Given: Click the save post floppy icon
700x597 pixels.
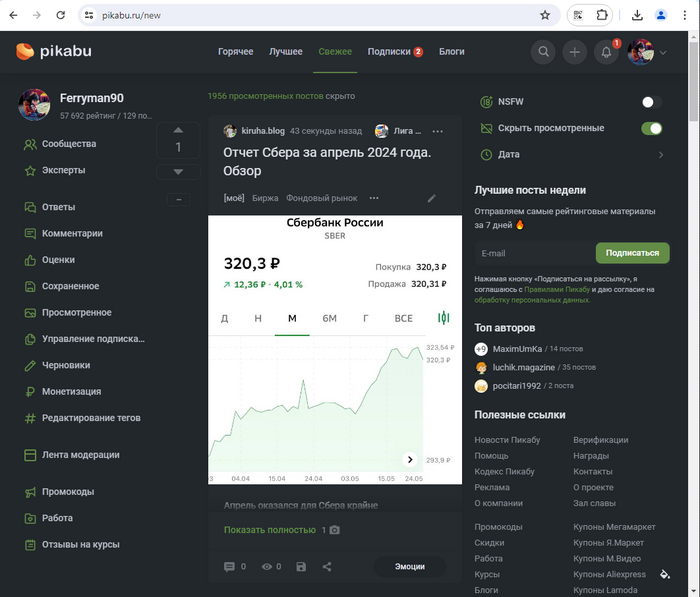Looking at the screenshot, I should tap(301, 567).
